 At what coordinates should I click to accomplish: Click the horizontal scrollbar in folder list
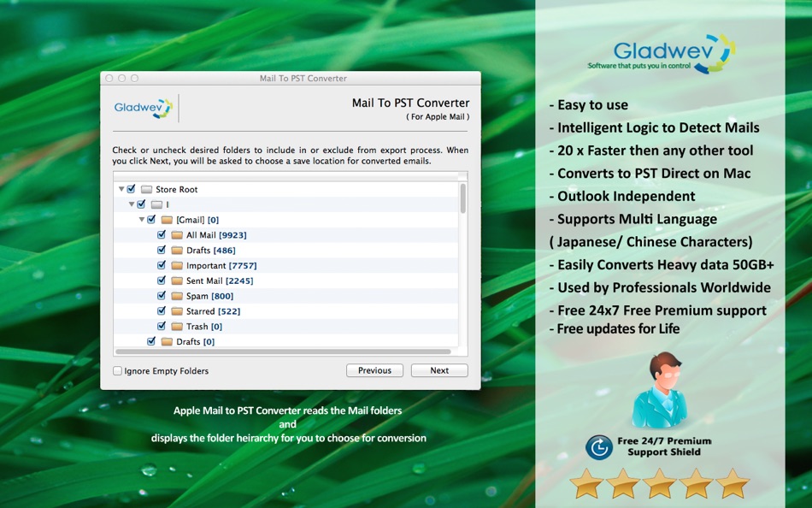point(283,351)
